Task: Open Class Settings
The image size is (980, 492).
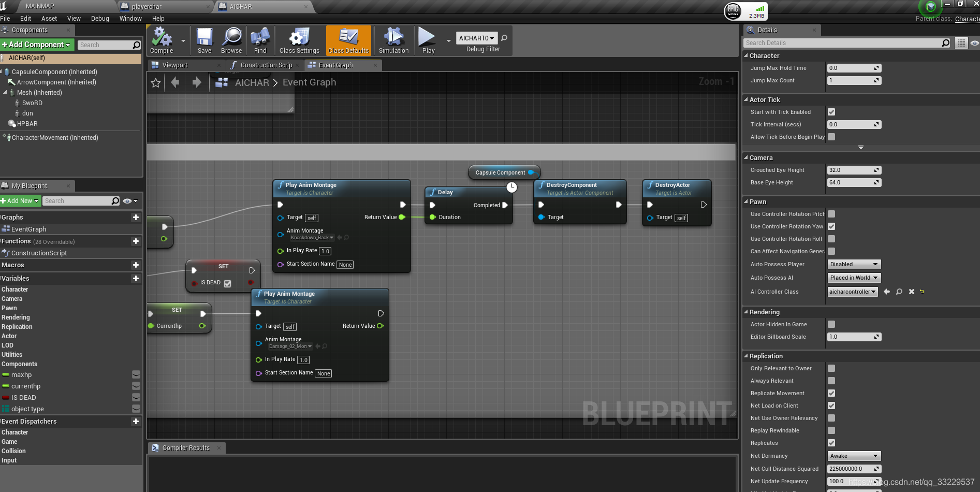Action: (x=299, y=41)
